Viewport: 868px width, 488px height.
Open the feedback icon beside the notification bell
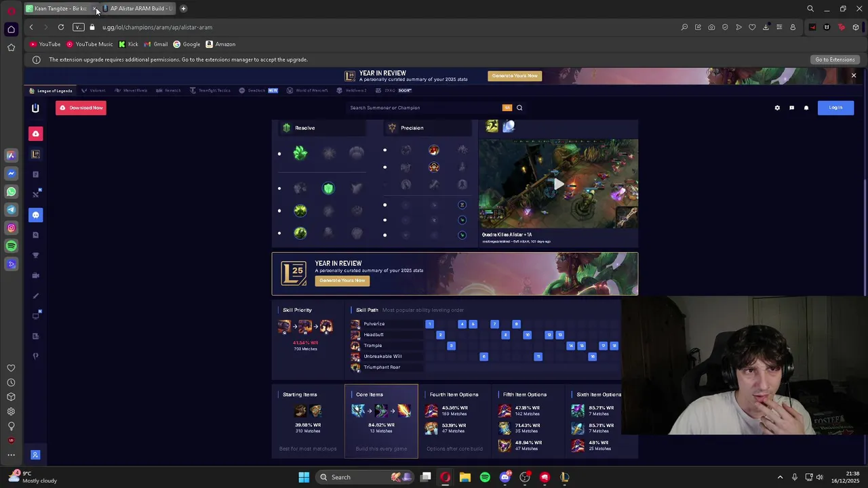pos(791,108)
